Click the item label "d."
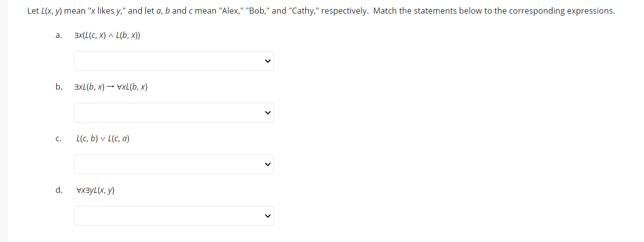The width and height of the screenshot is (644, 242). tap(59, 190)
